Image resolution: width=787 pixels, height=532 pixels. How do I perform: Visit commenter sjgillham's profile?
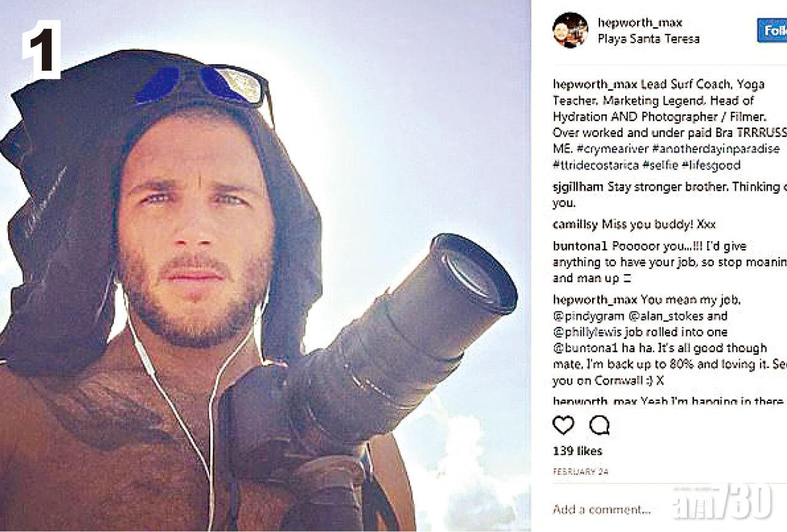pyautogui.click(x=578, y=187)
